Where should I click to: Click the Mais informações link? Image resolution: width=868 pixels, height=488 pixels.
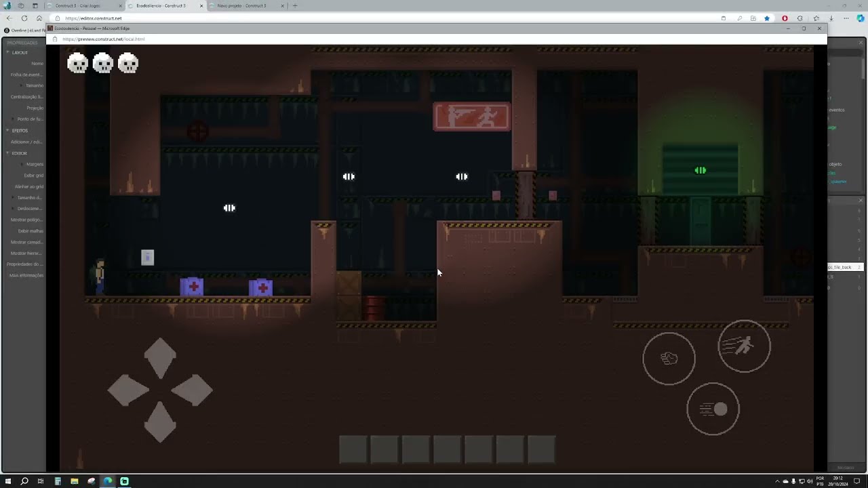click(x=26, y=275)
